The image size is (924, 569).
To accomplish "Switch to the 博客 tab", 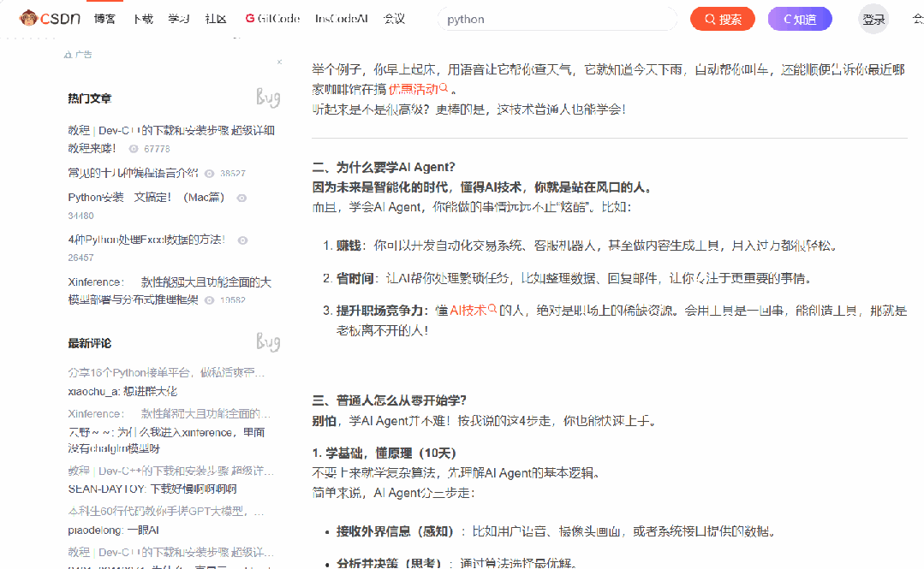I will 103,18.
